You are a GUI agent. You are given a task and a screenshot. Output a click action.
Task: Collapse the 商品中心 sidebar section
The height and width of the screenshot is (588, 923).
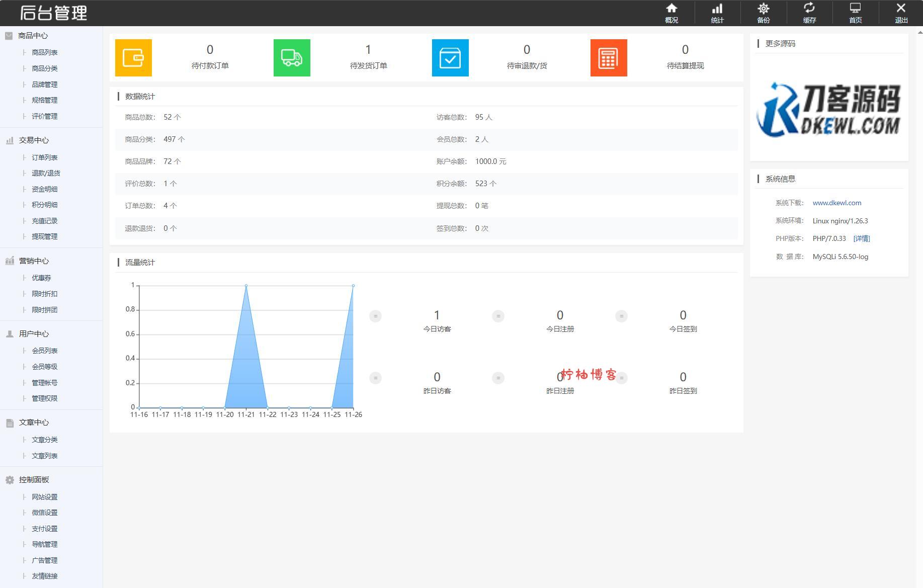click(x=33, y=36)
